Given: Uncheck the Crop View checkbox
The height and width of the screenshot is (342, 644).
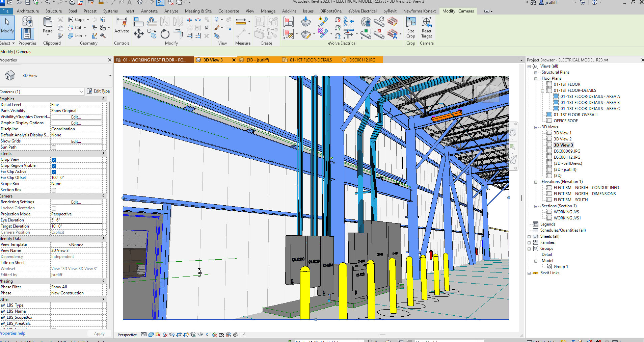Looking at the screenshot, I should click(x=54, y=160).
